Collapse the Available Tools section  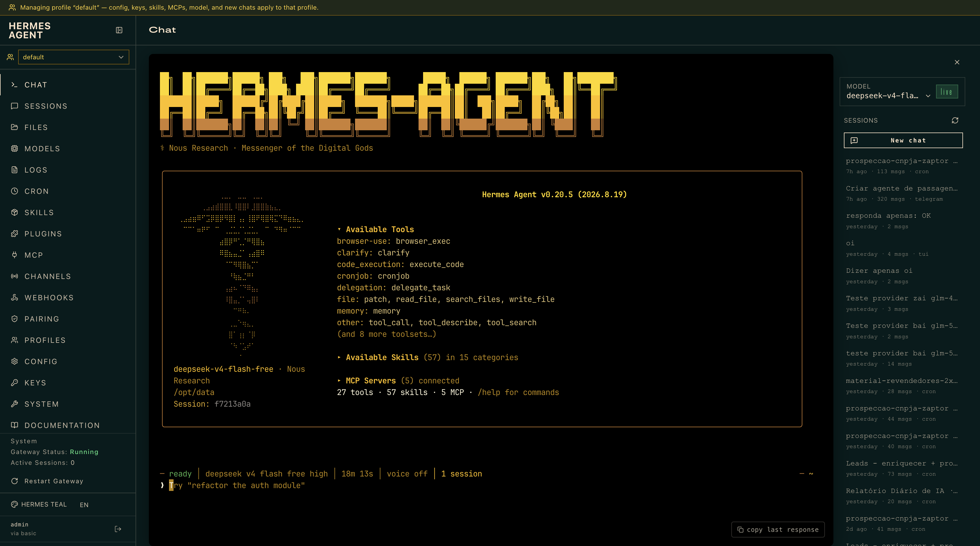376,230
